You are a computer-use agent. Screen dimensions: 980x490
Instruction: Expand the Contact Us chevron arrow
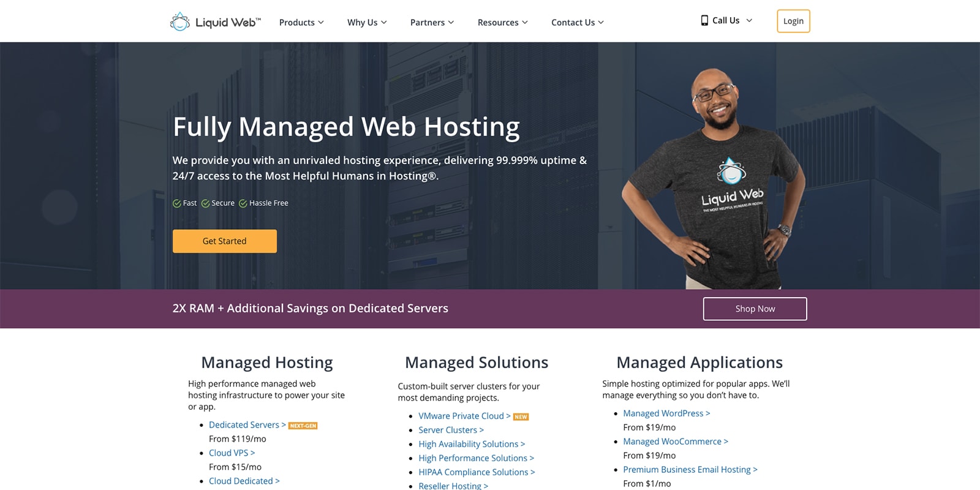[x=601, y=22]
